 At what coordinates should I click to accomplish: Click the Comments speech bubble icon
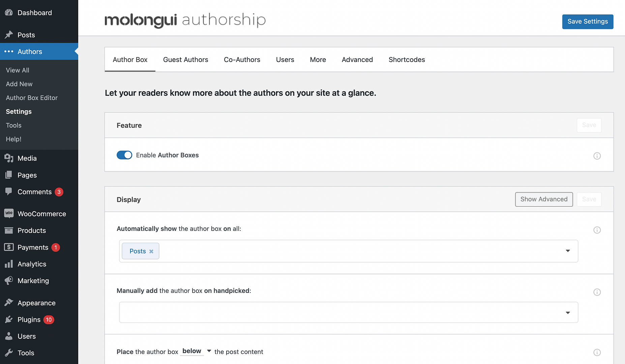pos(9,191)
